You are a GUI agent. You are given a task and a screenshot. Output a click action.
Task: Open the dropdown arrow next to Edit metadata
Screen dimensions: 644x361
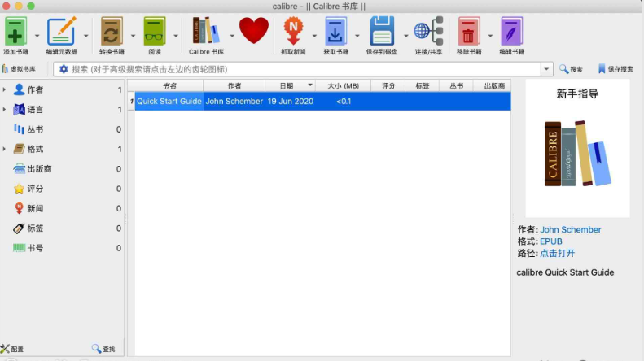[85, 36]
